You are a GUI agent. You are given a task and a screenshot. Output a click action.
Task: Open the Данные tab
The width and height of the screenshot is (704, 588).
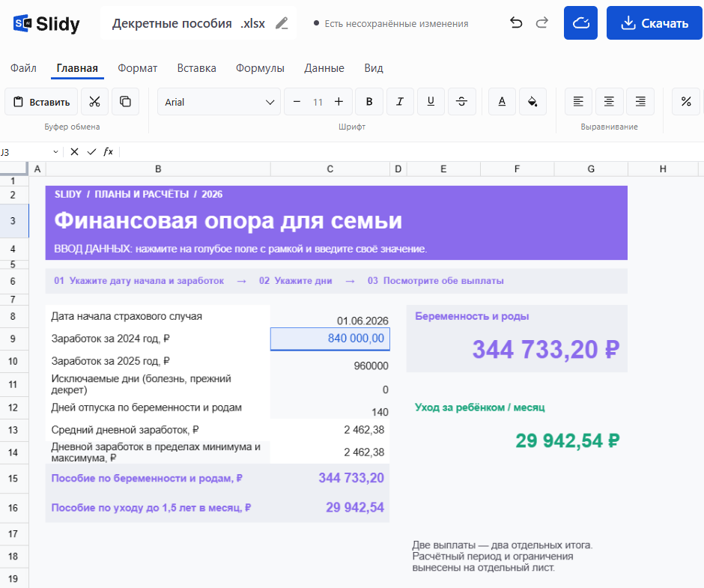[324, 68]
